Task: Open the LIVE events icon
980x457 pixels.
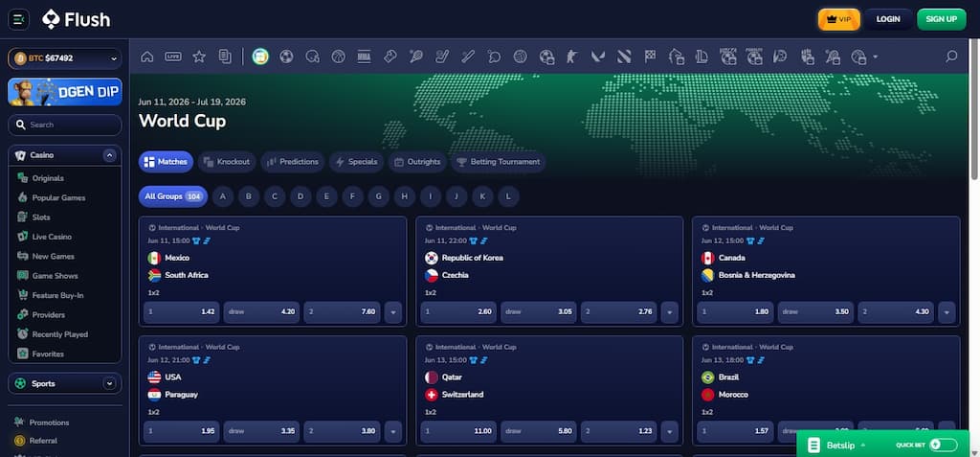Action: coord(173,57)
